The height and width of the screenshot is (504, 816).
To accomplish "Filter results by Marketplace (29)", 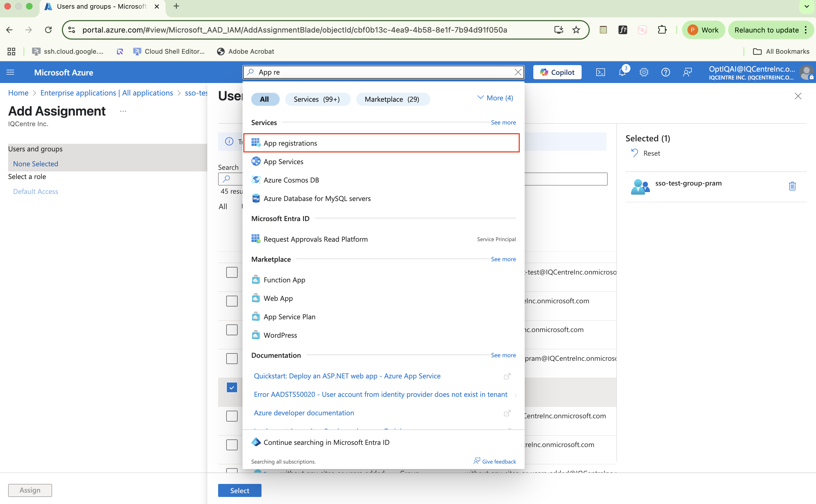I will coord(393,99).
